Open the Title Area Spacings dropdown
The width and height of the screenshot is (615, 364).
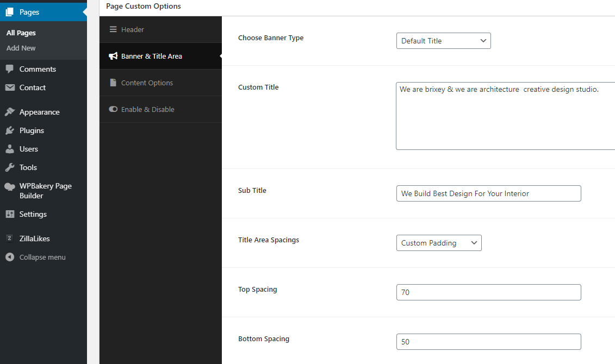pos(439,243)
